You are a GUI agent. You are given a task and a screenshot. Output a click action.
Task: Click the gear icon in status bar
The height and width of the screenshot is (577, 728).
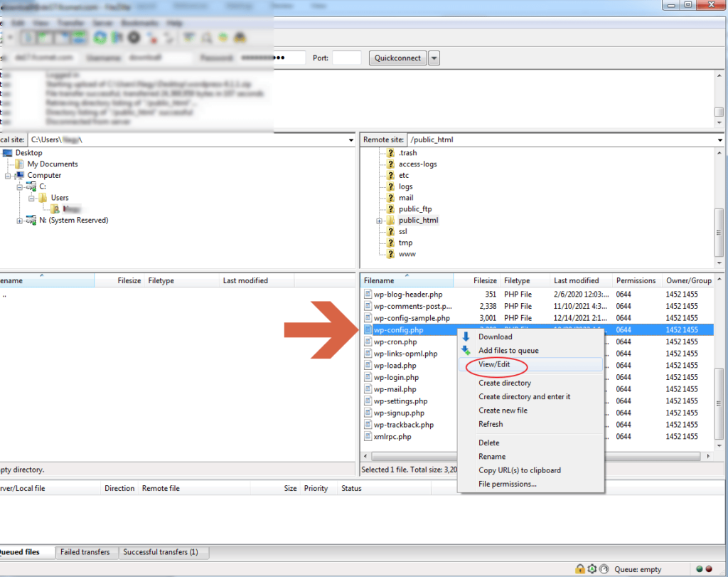592,568
